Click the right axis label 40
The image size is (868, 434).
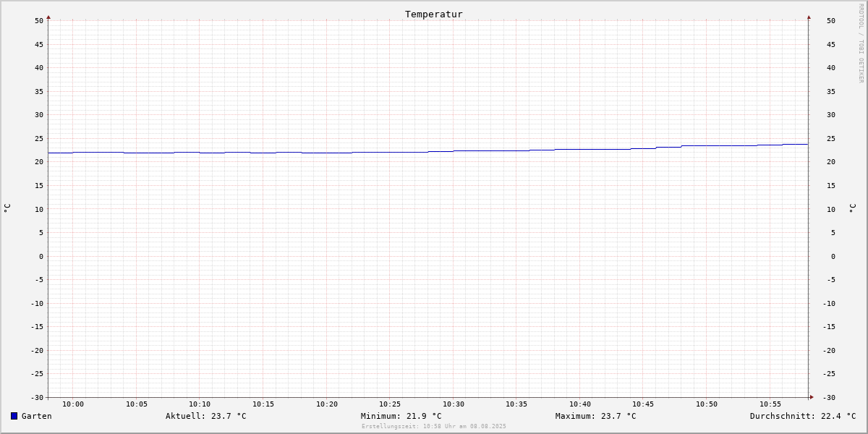(x=831, y=68)
